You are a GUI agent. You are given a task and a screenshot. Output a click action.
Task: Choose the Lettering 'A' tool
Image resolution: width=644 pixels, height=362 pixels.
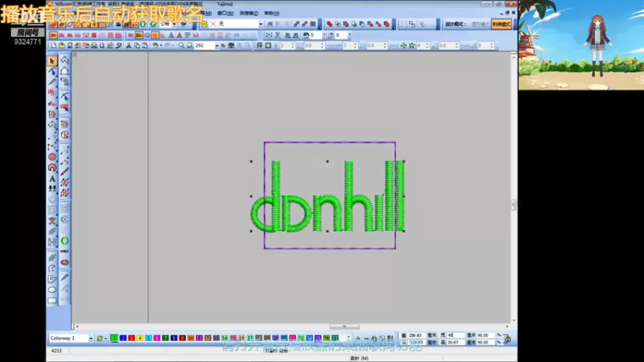point(52,179)
